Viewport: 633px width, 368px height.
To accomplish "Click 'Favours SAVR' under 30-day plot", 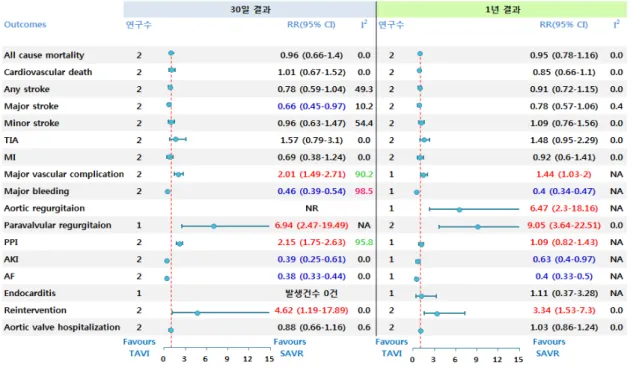I will coord(290,347).
